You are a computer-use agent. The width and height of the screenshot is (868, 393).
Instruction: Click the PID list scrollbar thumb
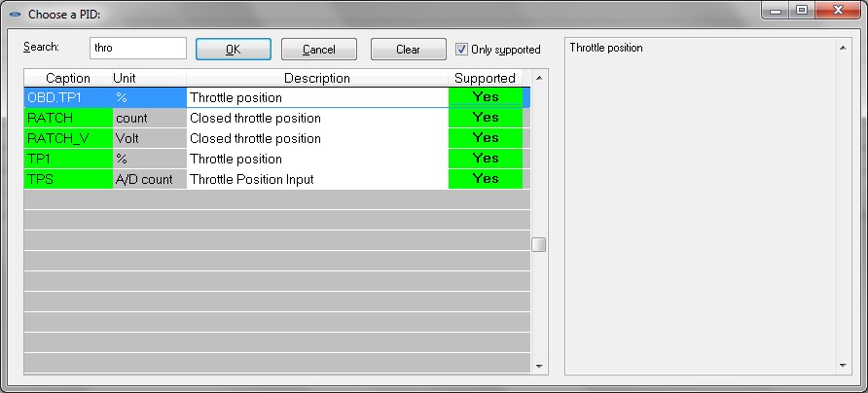[538, 244]
